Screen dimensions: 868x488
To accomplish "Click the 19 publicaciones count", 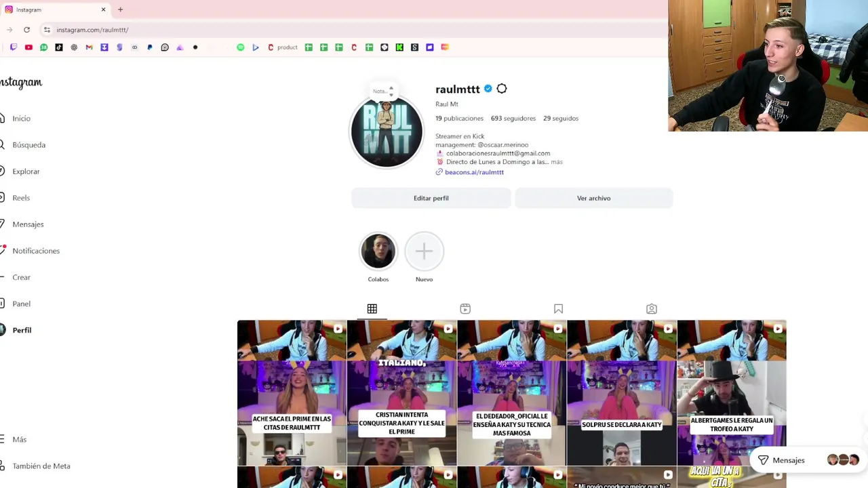I will click(459, 119).
